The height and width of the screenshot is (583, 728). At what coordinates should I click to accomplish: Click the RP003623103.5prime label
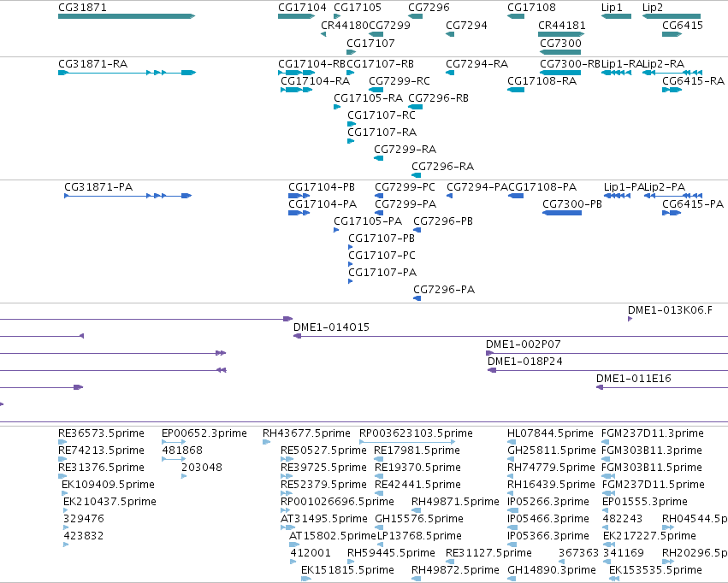tap(416, 433)
